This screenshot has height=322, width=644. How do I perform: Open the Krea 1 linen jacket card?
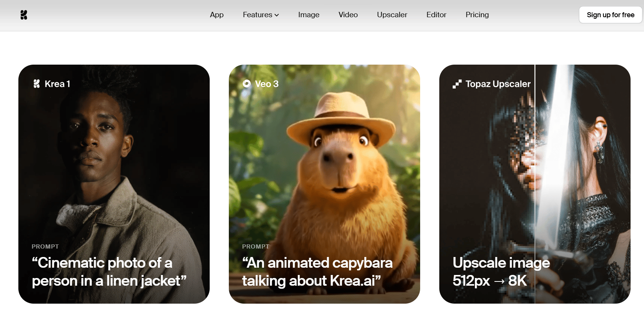click(x=114, y=184)
